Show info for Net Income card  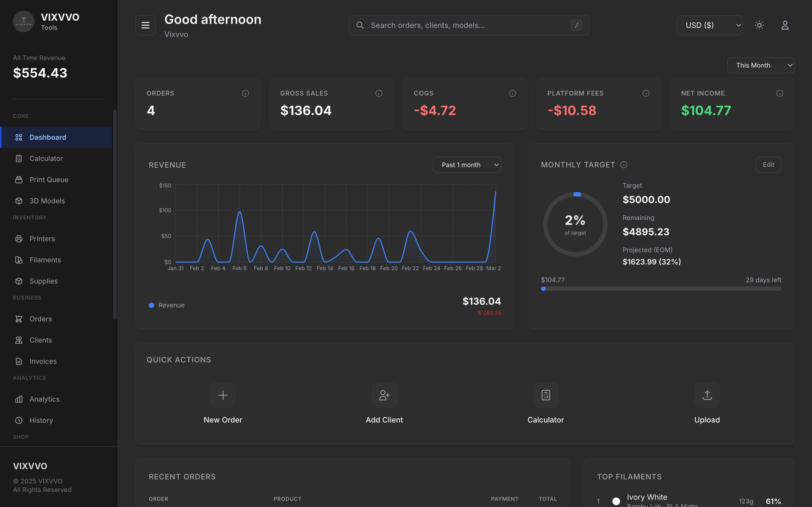point(780,93)
